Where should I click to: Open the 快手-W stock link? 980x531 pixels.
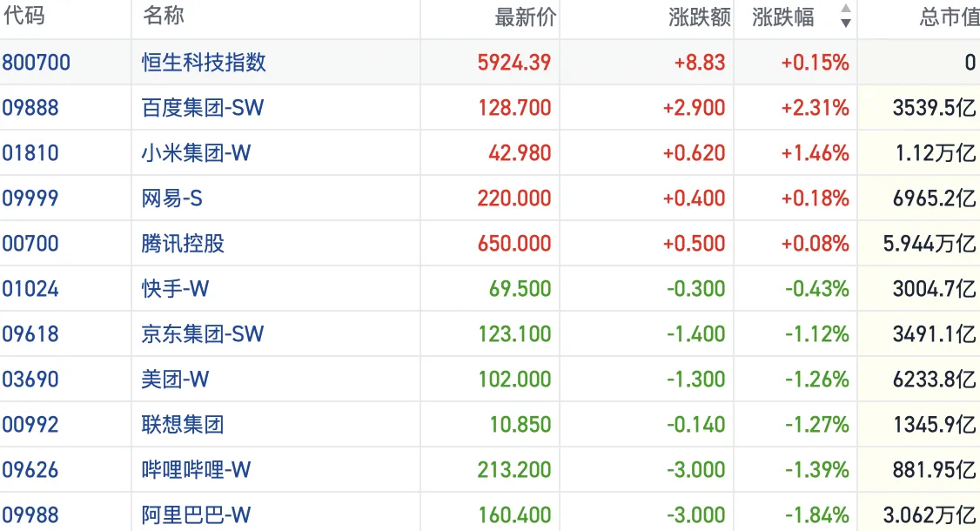click(175, 288)
